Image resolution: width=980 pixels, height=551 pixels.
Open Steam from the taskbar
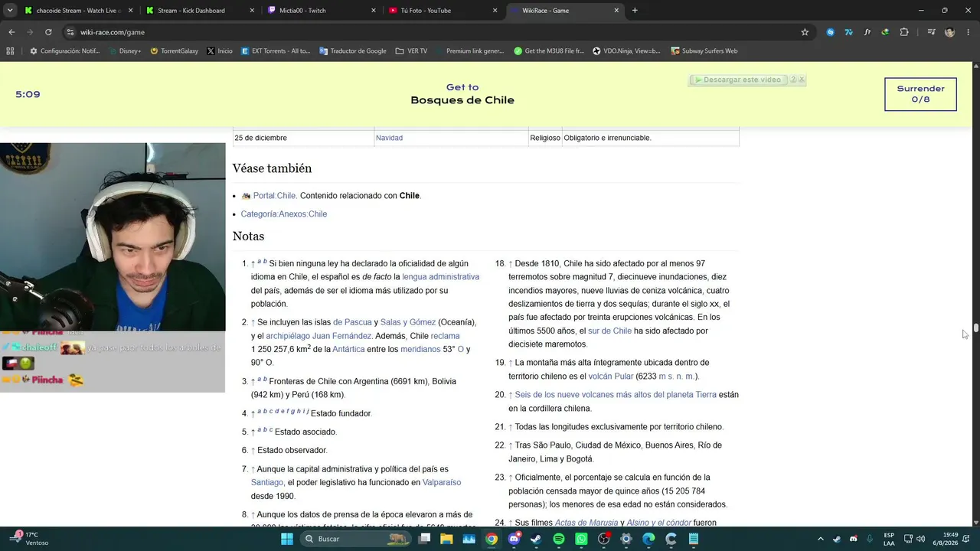(x=536, y=540)
